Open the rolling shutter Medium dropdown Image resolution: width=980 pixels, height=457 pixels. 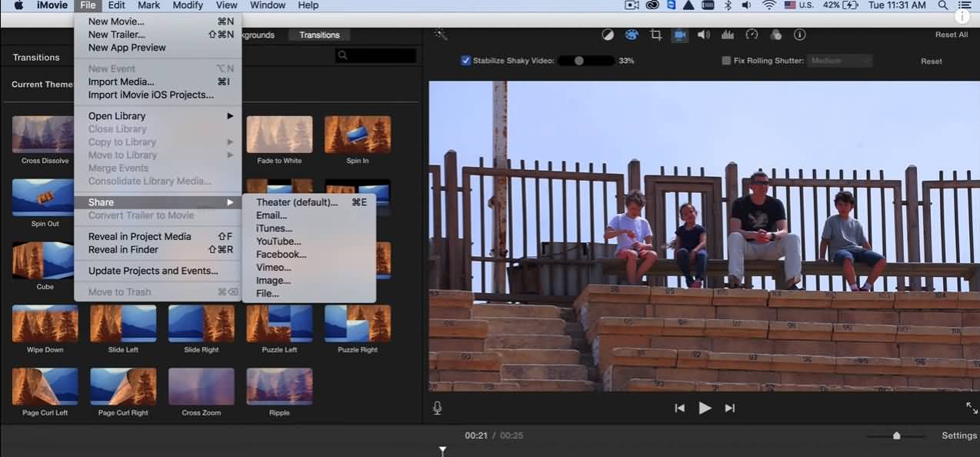(x=839, y=61)
